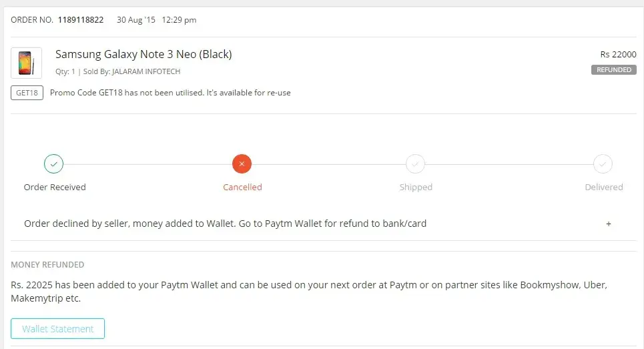The width and height of the screenshot is (644, 349).
Task: Click the Order Received green checkmark icon
Action: (54, 163)
